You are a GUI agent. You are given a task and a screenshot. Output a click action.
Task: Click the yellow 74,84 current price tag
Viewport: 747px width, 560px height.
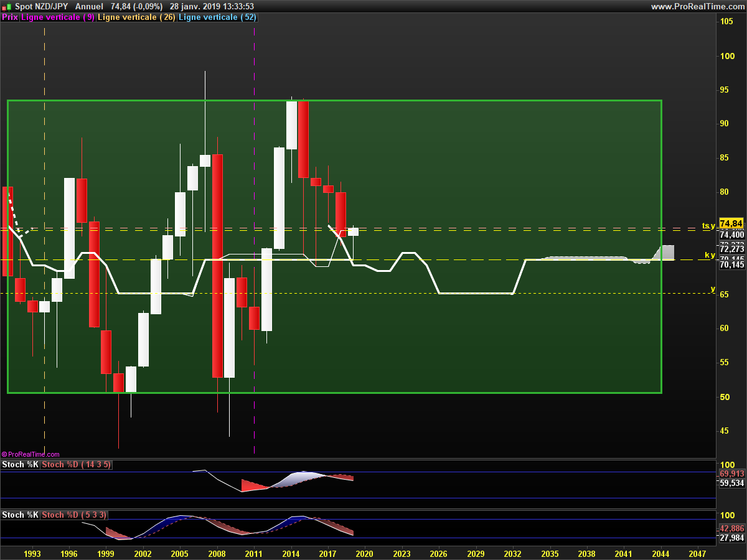click(731, 223)
